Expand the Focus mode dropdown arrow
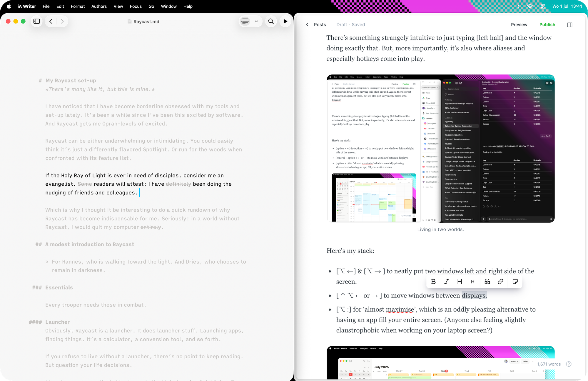Image resolution: width=588 pixels, height=381 pixels. (256, 21)
